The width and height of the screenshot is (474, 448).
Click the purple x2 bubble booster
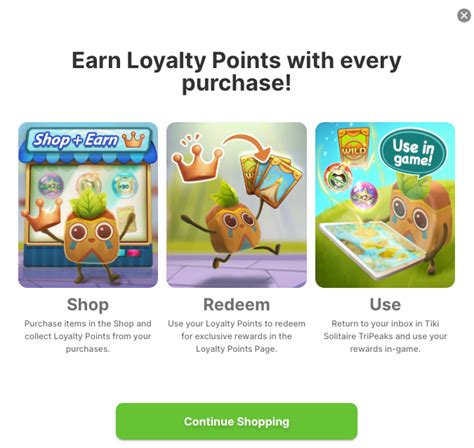[x=364, y=195]
